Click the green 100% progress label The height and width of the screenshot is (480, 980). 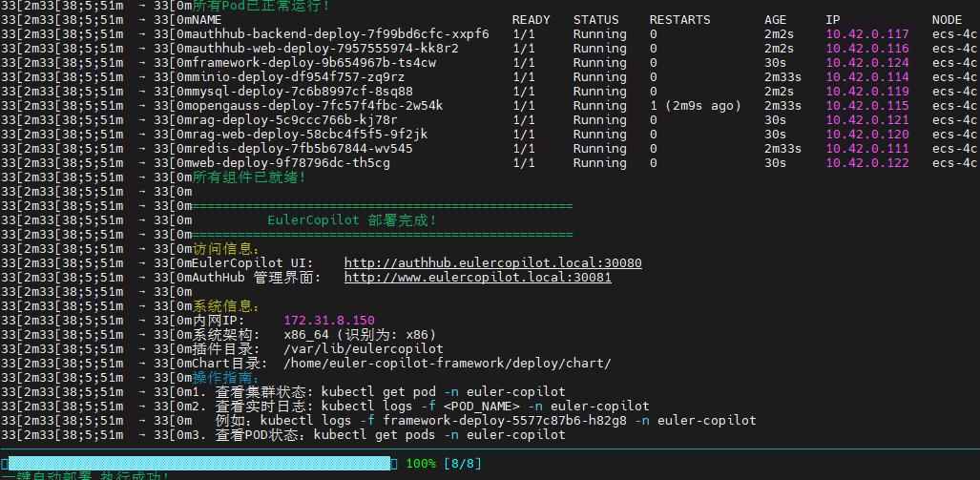point(421,464)
